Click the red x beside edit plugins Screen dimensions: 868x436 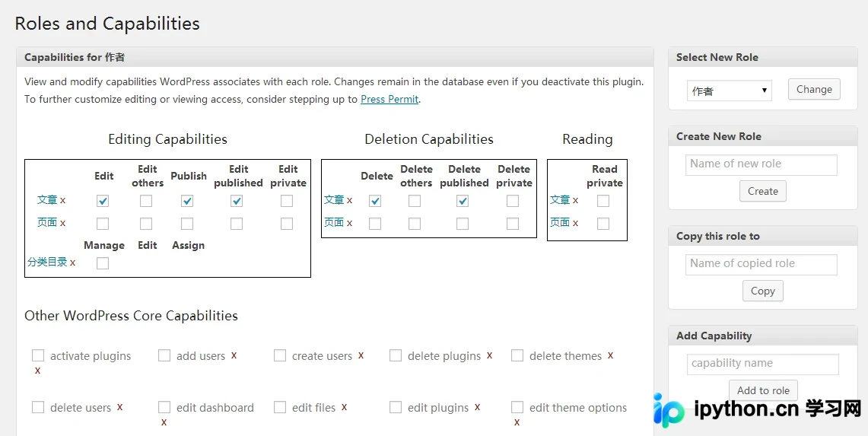tap(477, 407)
